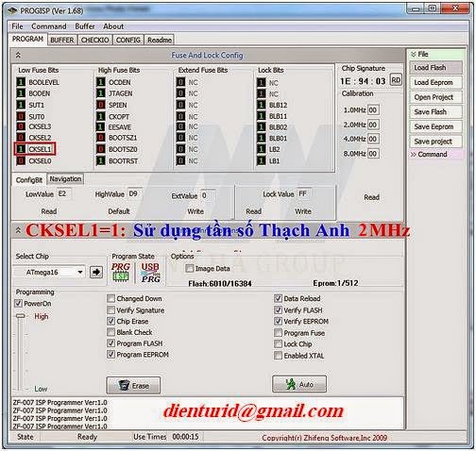Toggle the BLB11 lock bit

tap(261, 116)
